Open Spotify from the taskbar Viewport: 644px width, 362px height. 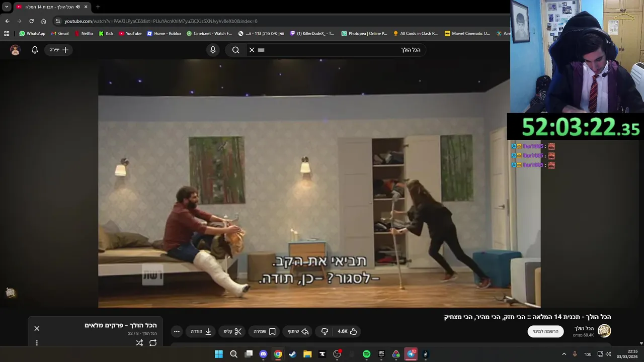pos(366,354)
